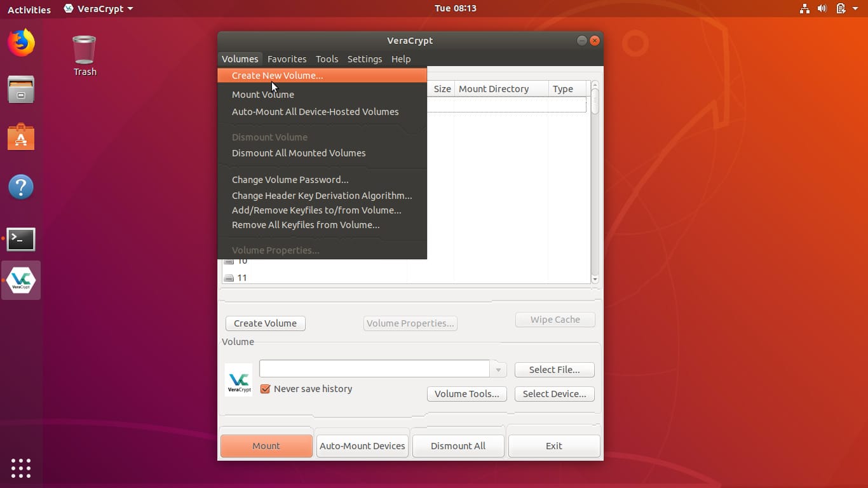
Task: Click the Size column header
Action: [x=442, y=88]
